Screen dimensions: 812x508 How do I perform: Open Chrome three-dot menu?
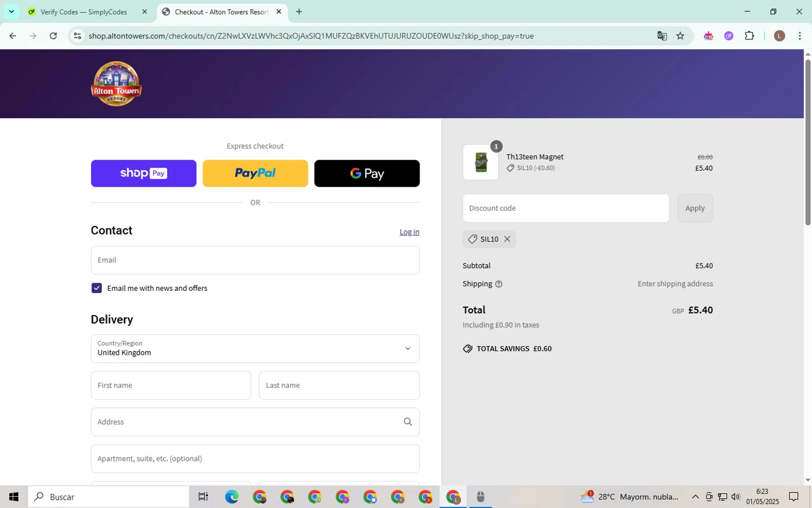[x=800, y=36]
